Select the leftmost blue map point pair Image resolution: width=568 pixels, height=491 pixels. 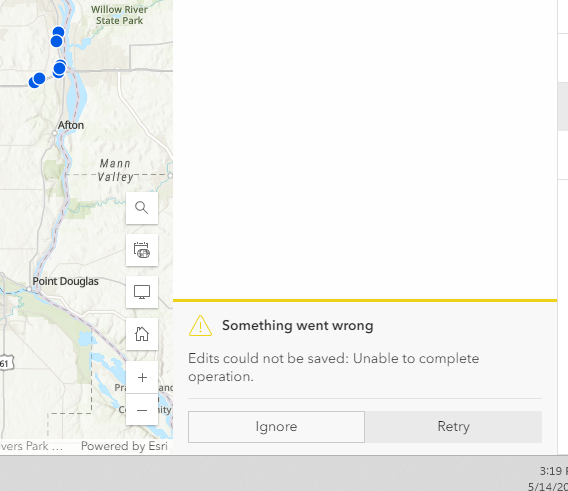[37, 80]
